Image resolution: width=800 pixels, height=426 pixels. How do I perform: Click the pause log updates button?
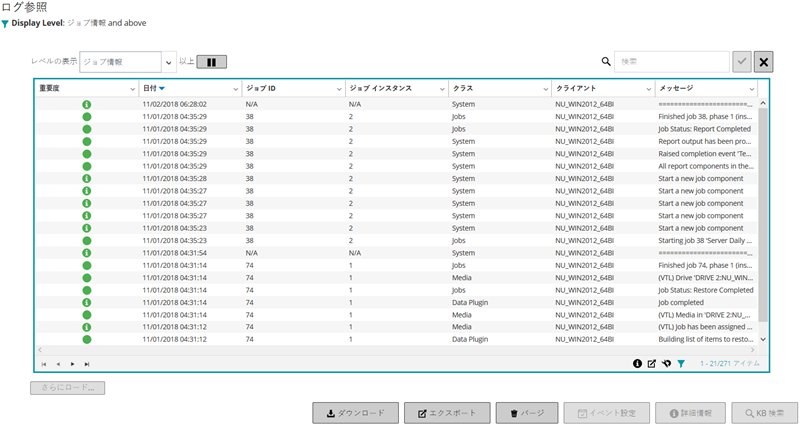coord(211,62)
